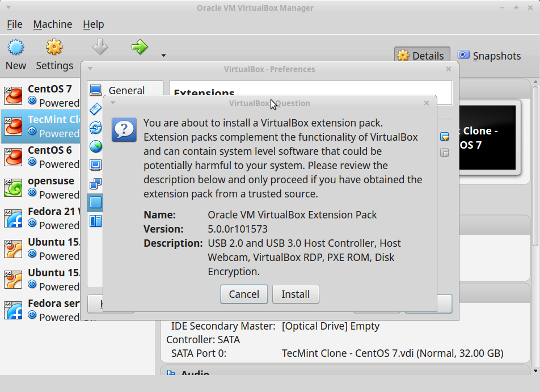Viewport: 540px width, 392px height.
Task: Select the 'opensuse' VM name
Action: click(51, 181)
